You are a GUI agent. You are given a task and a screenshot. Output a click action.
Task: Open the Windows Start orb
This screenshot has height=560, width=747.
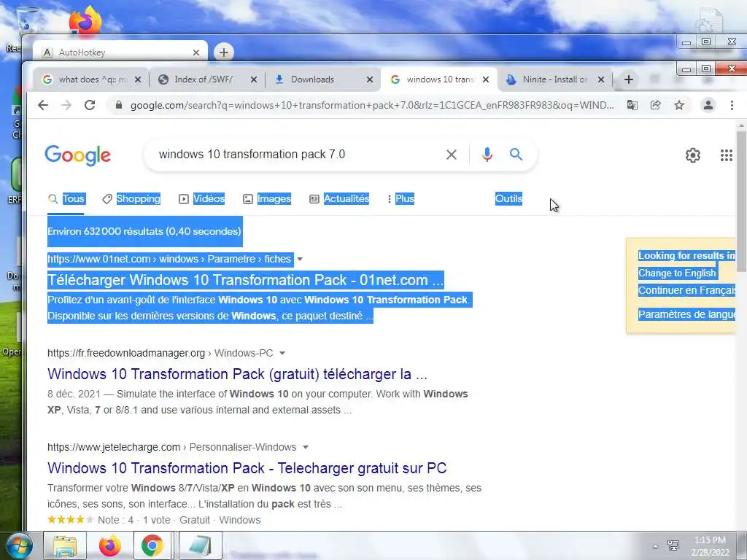(x=19, y=546)
